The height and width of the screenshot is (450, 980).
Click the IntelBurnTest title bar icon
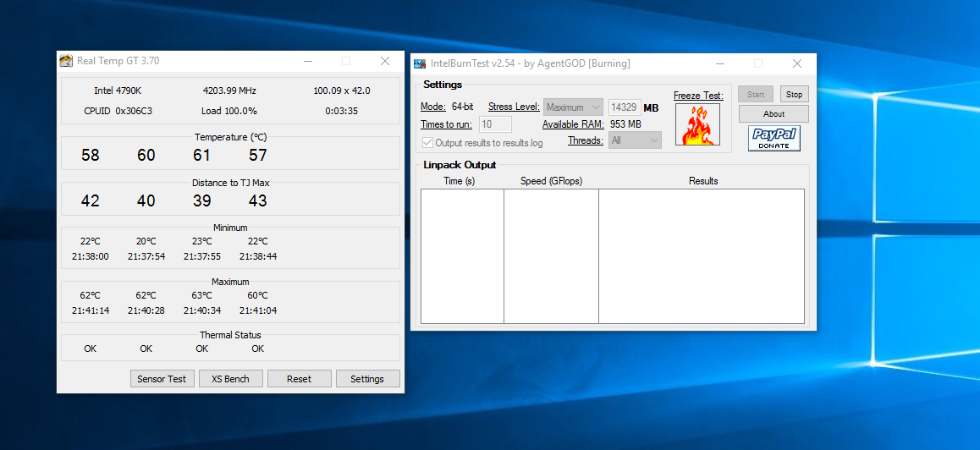click(420, 63)
